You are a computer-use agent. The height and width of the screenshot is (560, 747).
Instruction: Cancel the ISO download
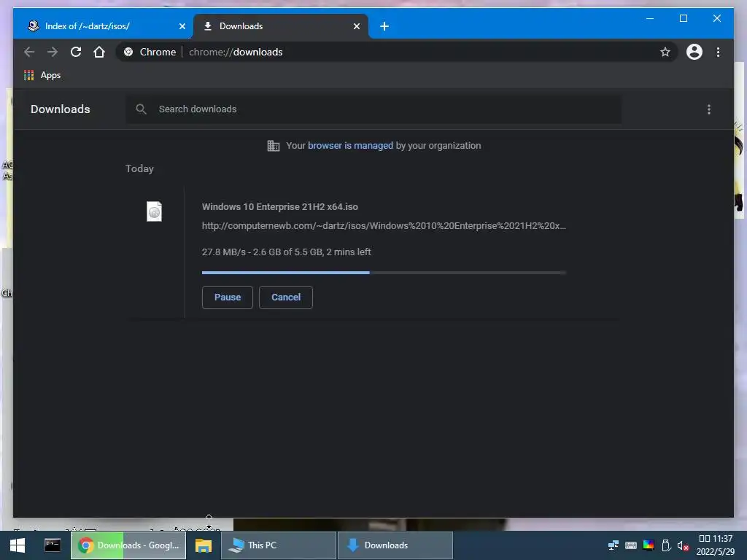point(286,297)
